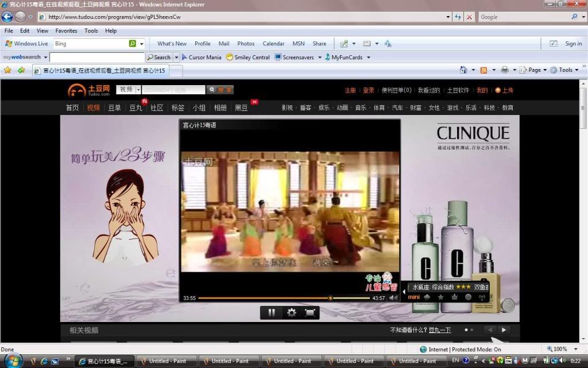Pause the video with the pause button

(x=272, y=313)
